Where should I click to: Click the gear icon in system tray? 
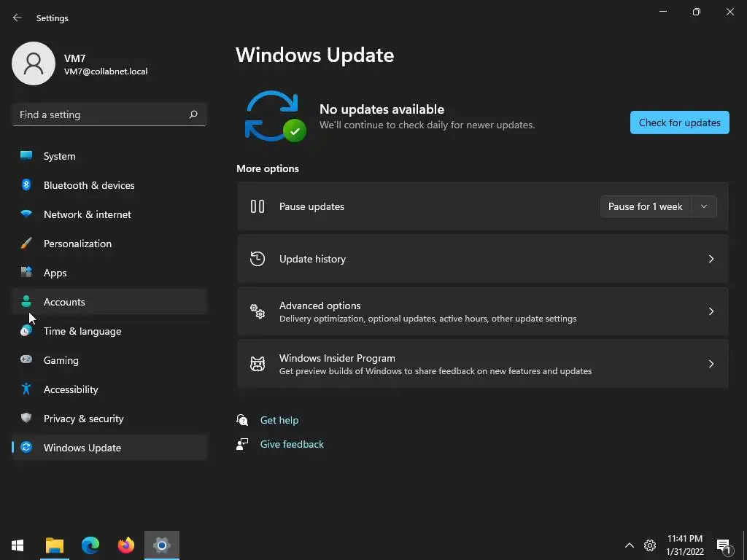(650, 545)
